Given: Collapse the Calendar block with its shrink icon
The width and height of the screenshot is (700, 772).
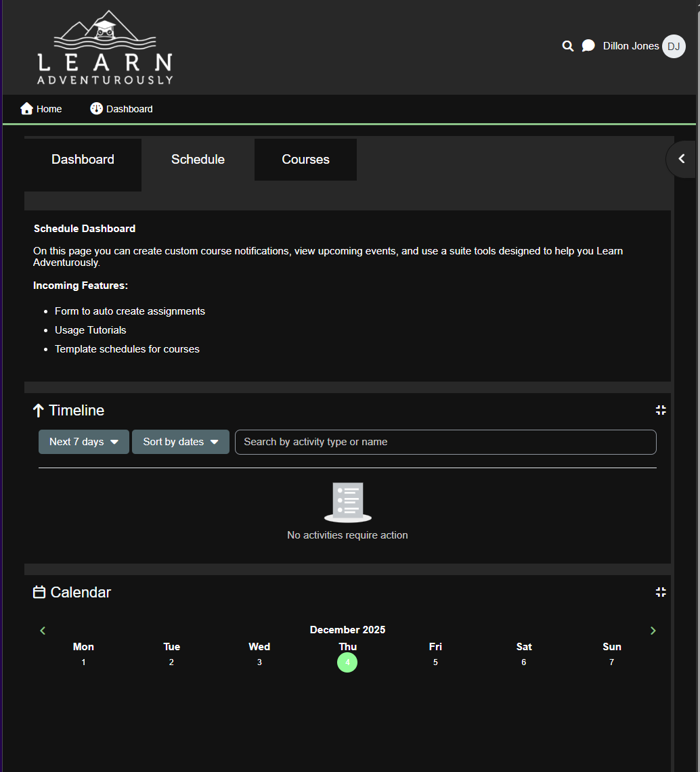Looking at the screenshot, I should point(661,592).
